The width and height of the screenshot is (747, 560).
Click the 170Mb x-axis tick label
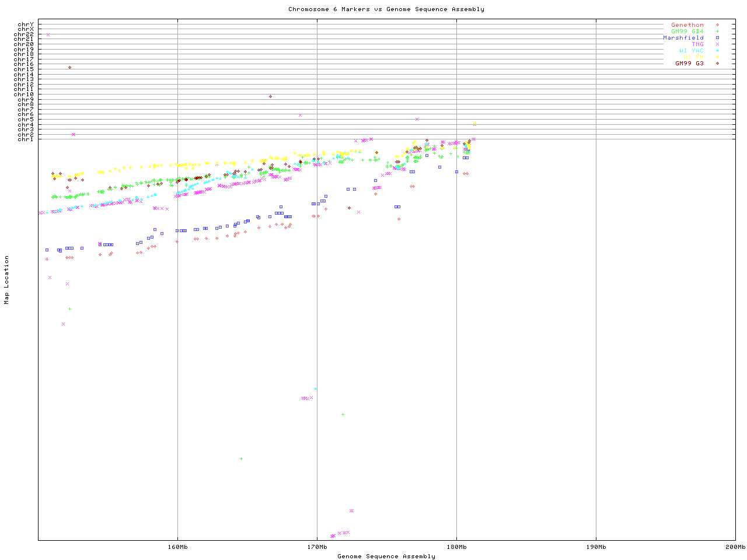317,547
